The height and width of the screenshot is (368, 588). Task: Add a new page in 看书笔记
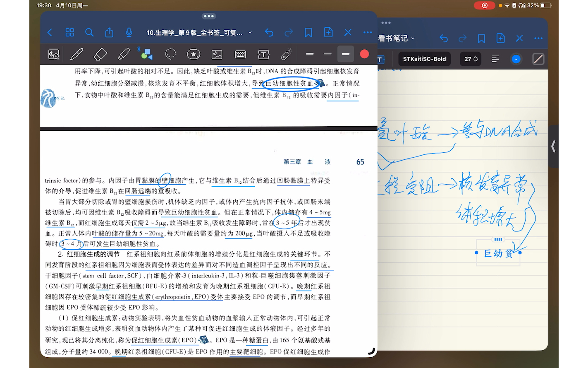click(x=500, y=38)
